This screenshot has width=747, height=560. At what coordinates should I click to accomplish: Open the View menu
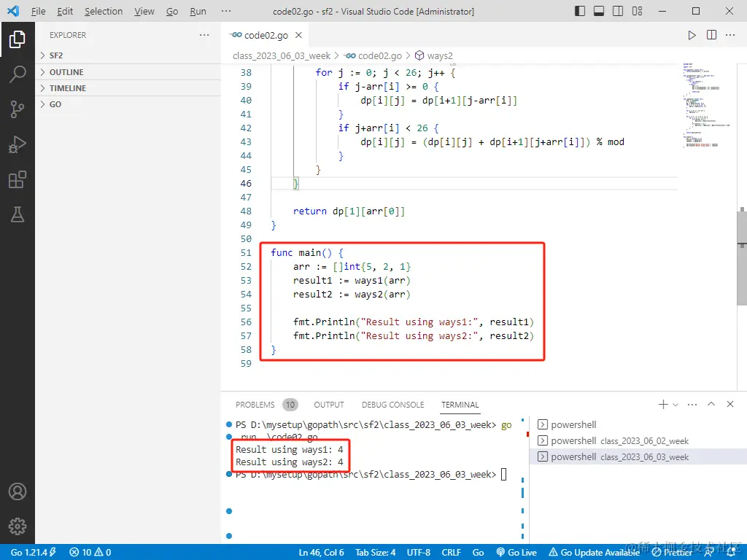point(144,11)
